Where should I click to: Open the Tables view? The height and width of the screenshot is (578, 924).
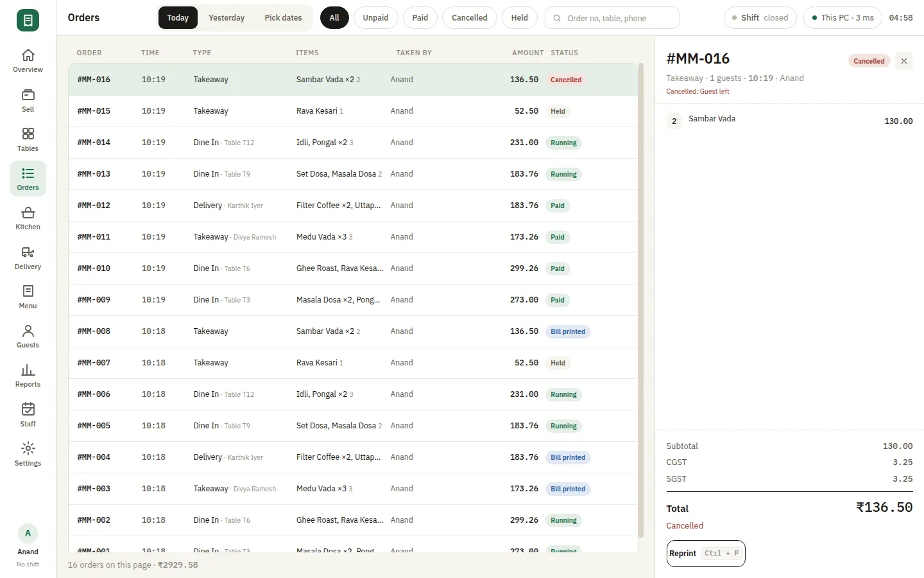pyautogui.click(x=28, y=139)
